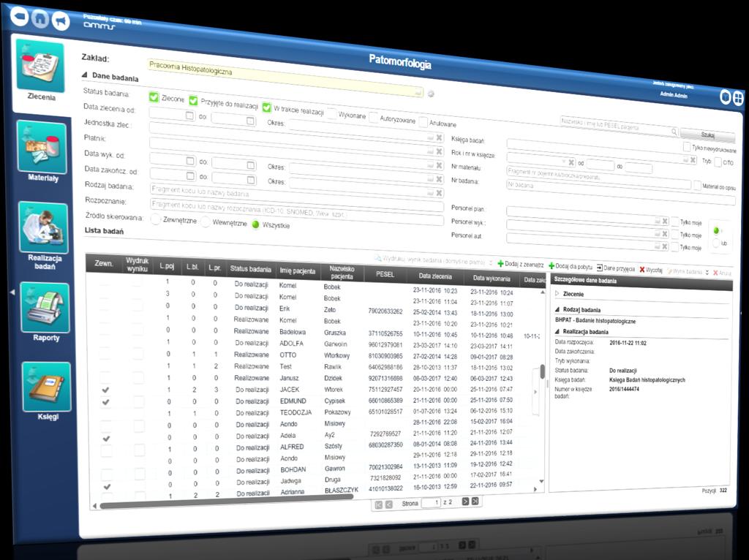Click Dodaj z zewnątrz plus button
This screenshot has width=749, height=560.
point(521,264)
